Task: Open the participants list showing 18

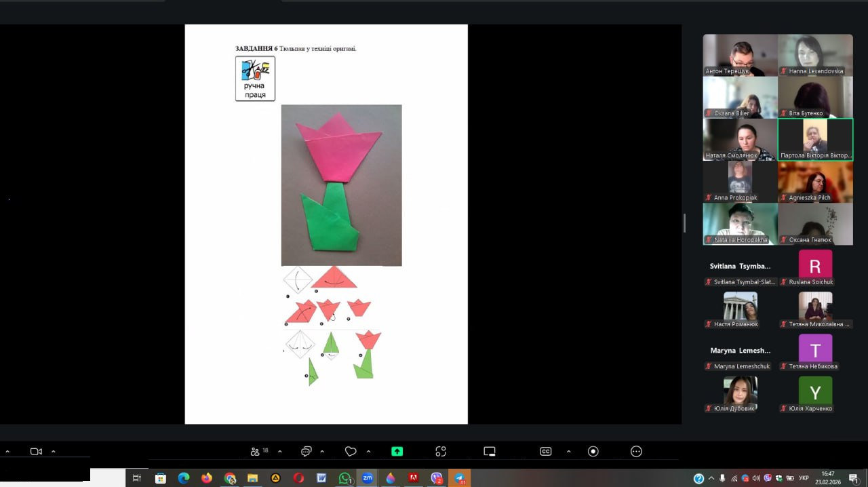Action: [x=259, y=452]
